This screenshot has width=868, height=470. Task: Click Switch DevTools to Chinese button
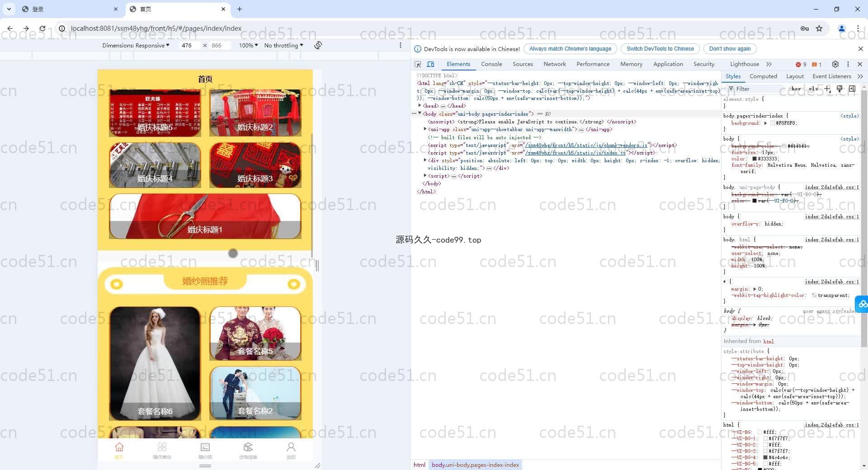point(660,49)
